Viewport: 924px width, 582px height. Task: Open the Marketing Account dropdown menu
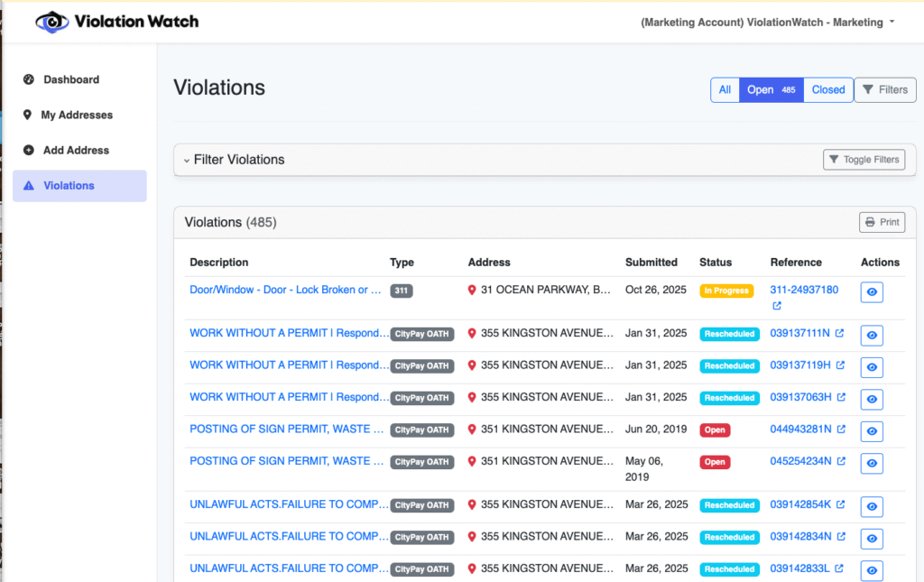tap(767, 22)
